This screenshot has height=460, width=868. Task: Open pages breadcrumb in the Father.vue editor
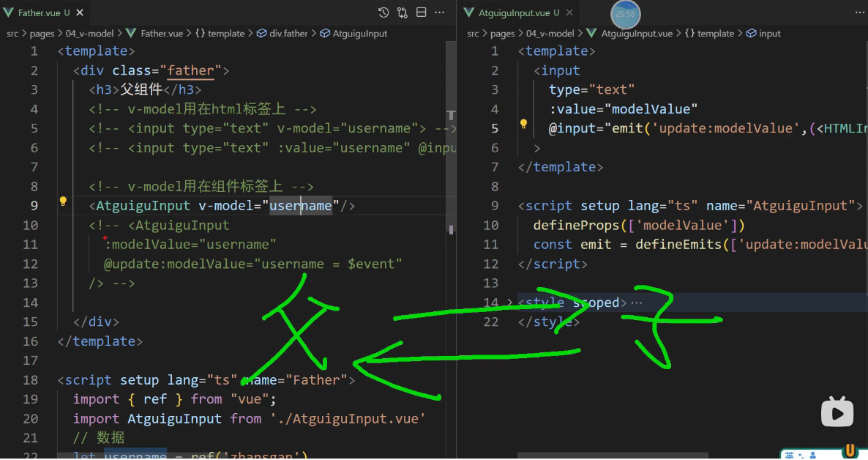point(42,33)
